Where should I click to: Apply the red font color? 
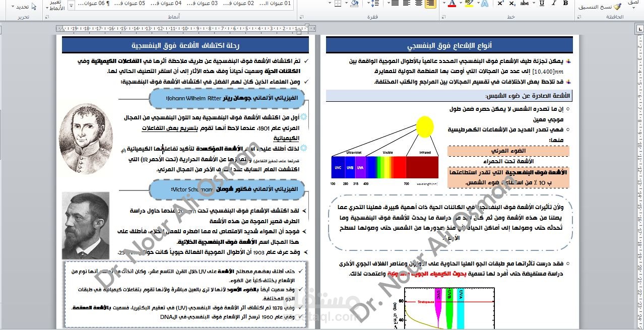(452, 3)
